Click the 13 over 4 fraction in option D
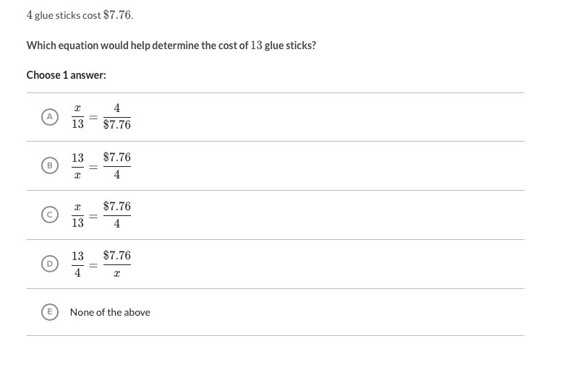 77,264
